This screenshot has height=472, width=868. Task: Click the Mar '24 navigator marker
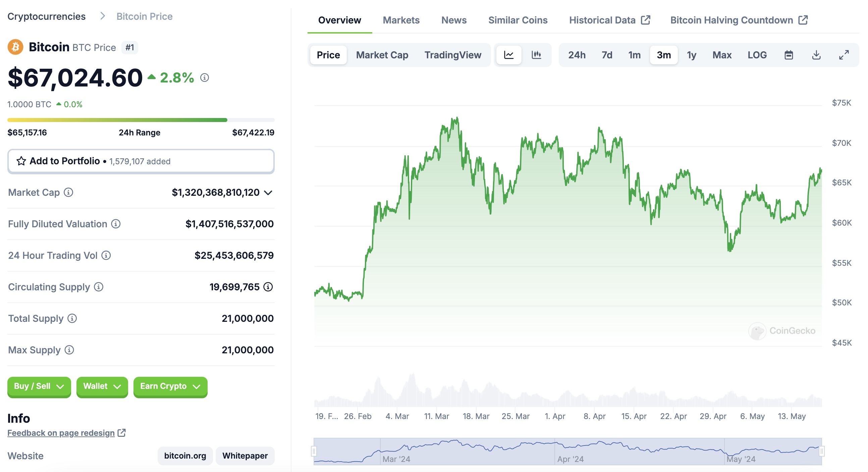tap(396, 459)
